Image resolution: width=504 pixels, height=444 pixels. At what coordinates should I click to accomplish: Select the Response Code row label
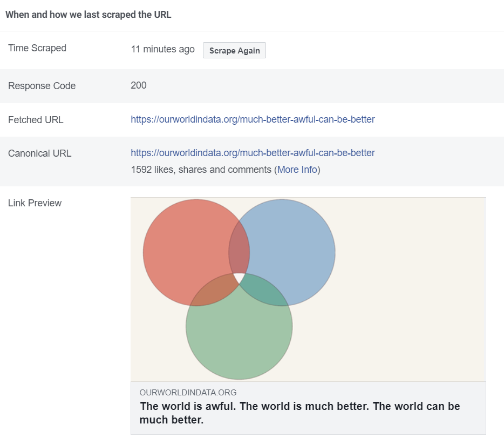(x=42, y=85)
